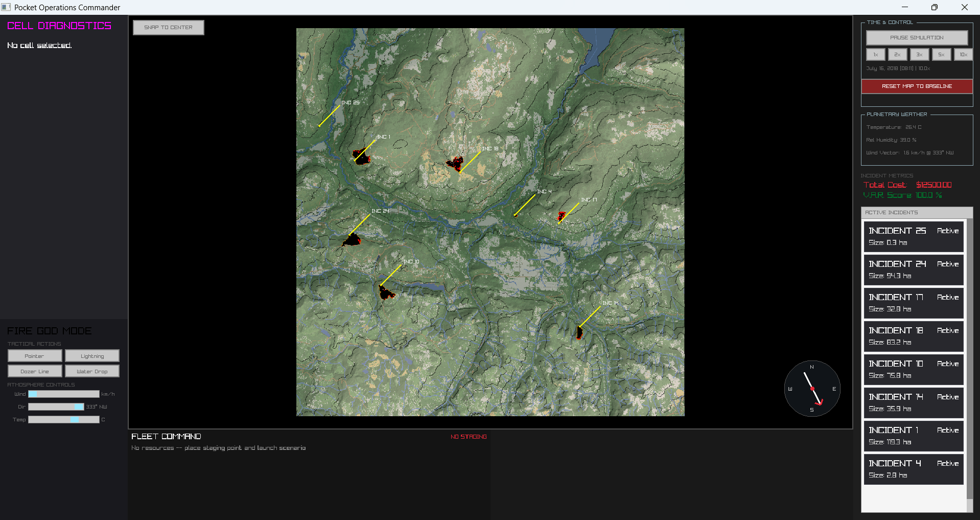Click the burned area of INC 14 fire
Viewport: 980px width, 520px height.
579,333
